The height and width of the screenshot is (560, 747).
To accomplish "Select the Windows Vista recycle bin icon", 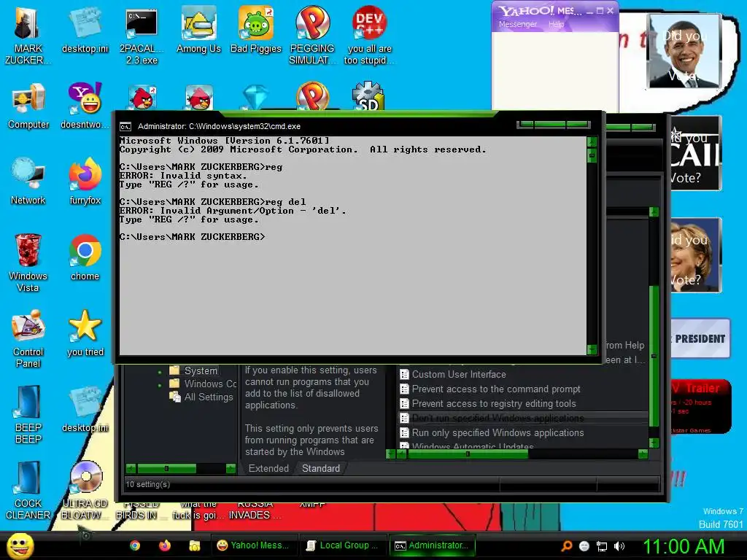I will (28, 262).
